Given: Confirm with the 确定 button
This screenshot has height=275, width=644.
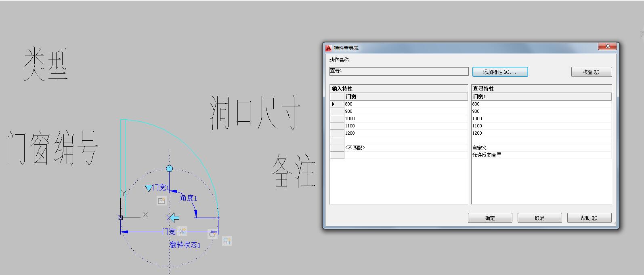Looking at the screenshot, I should point(490,218).
